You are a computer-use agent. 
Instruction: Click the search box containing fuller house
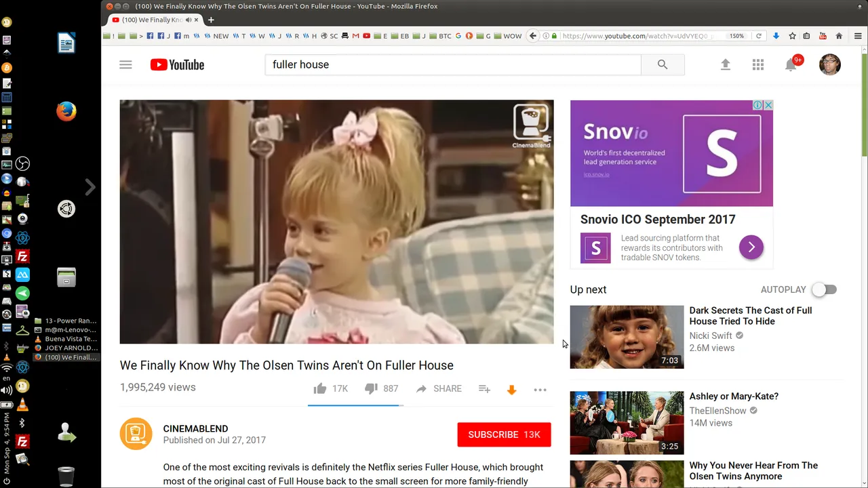453,64
